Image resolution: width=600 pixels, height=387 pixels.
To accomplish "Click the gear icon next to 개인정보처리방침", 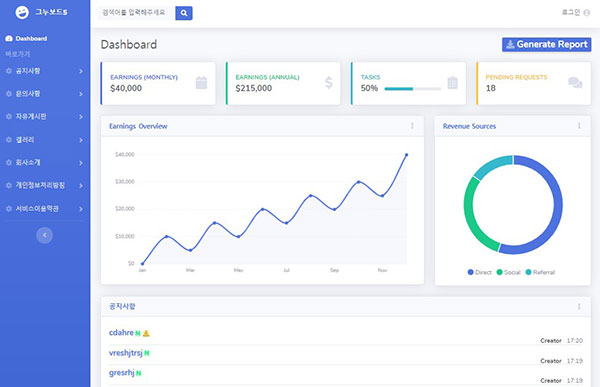I will point(9,185).
